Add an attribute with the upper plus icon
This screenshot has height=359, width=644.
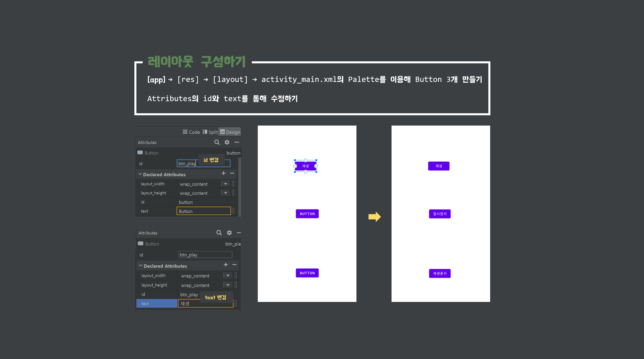click(223, 173)
